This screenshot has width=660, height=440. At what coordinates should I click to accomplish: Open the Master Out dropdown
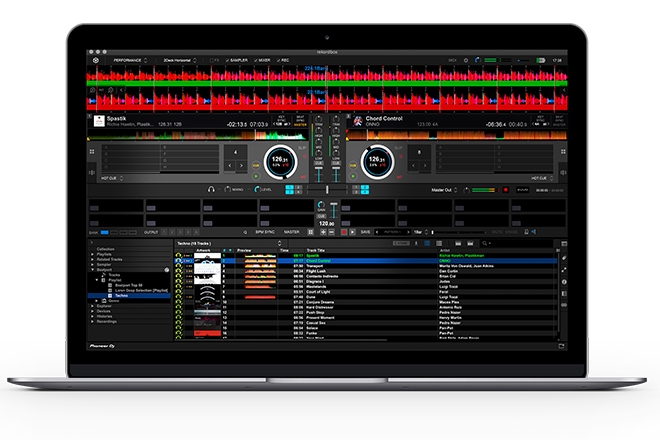[444, 190]
